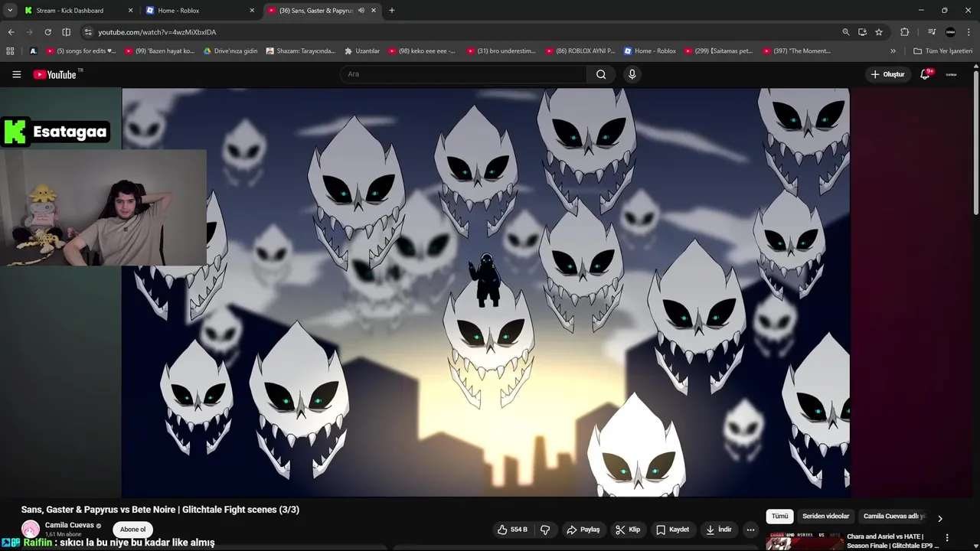Viewport: 980px width, 551px height.
Task: Click the address bar youtube.com URL
Action: coord(157,32)
